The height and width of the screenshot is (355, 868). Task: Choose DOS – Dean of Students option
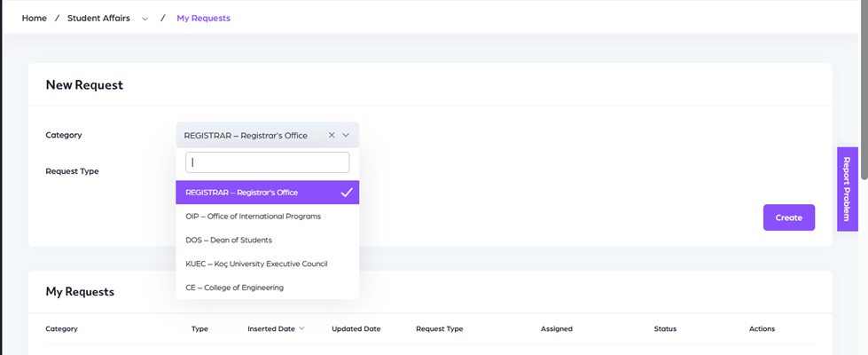coord(229,240)
